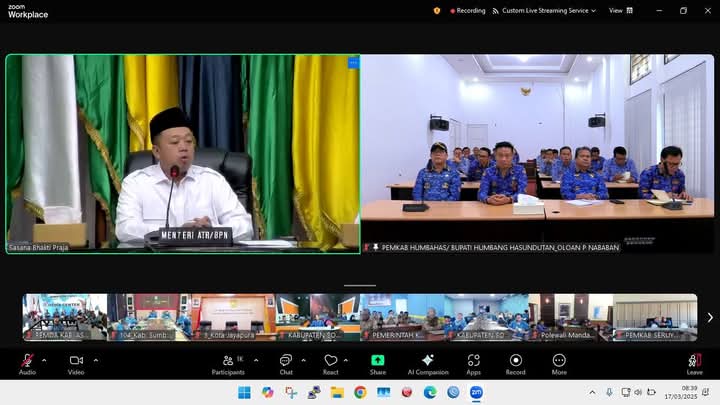
Task: Select the Kota Jayapura participant thumbnail
Action: [x=233, y=318]
